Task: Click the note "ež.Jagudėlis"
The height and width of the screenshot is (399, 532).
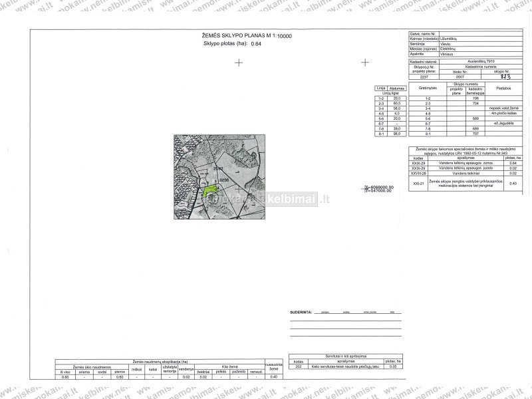Action: 504,124
